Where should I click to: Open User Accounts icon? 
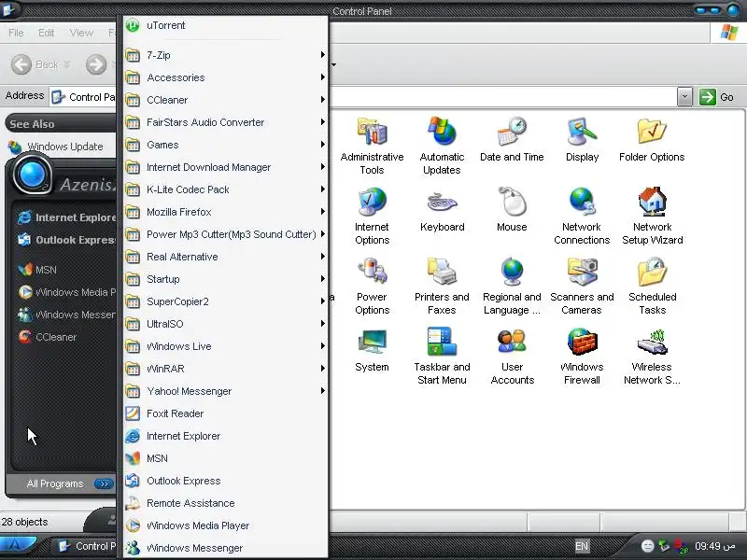[x=512, y=356]
